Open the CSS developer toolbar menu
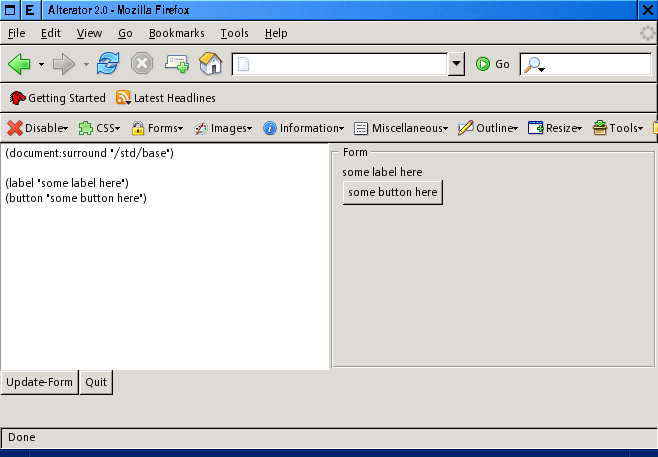658x457 pixels. coord(100,128)
